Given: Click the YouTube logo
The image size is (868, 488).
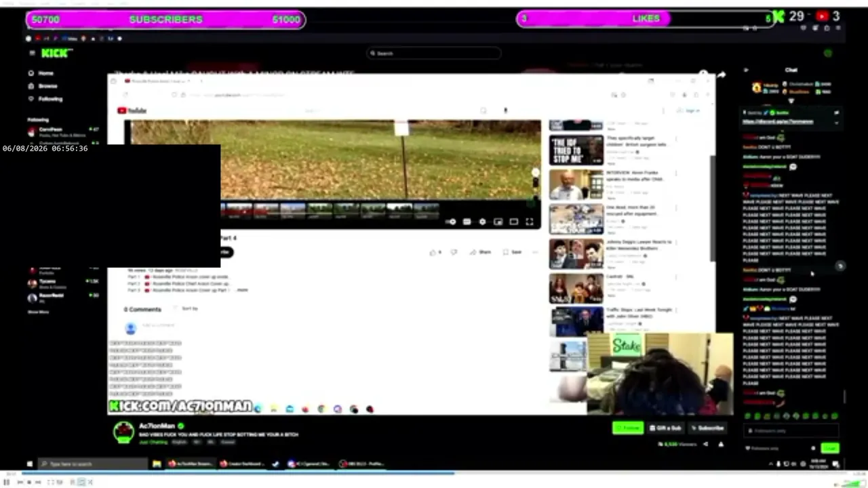Looking at the screenshot, I should coord(132,110).
